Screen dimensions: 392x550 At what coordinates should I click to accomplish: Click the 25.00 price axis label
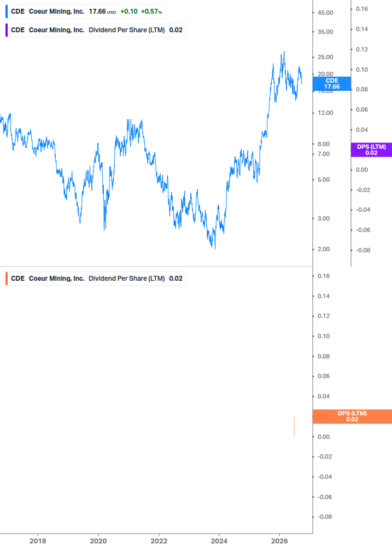pos(325,57)
